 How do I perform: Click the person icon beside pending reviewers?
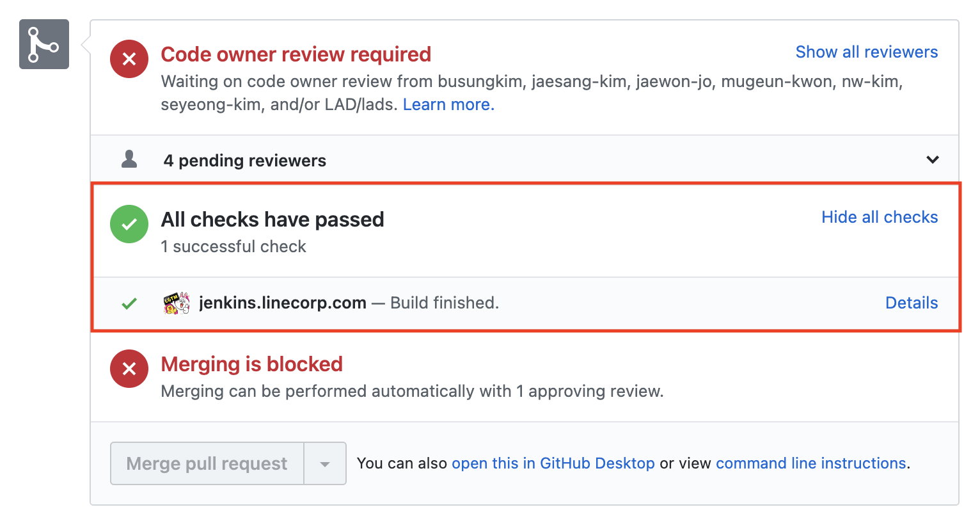(x=129, y=159)
